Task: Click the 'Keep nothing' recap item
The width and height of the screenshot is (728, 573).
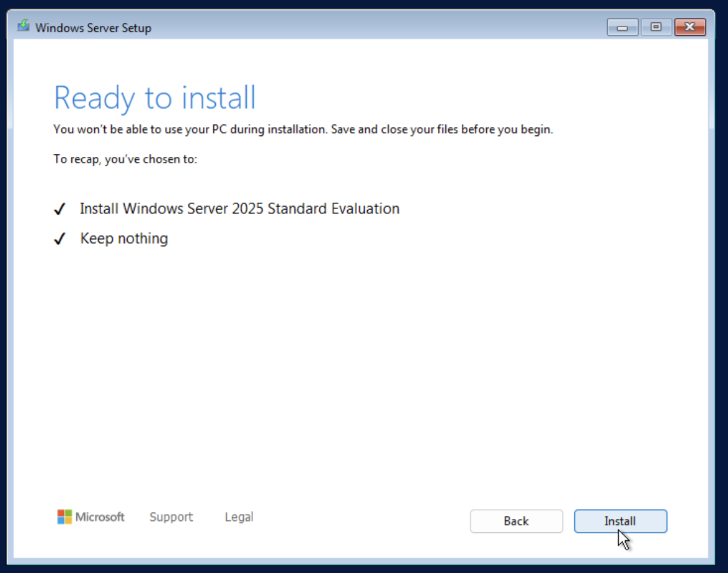Action: 124,238
